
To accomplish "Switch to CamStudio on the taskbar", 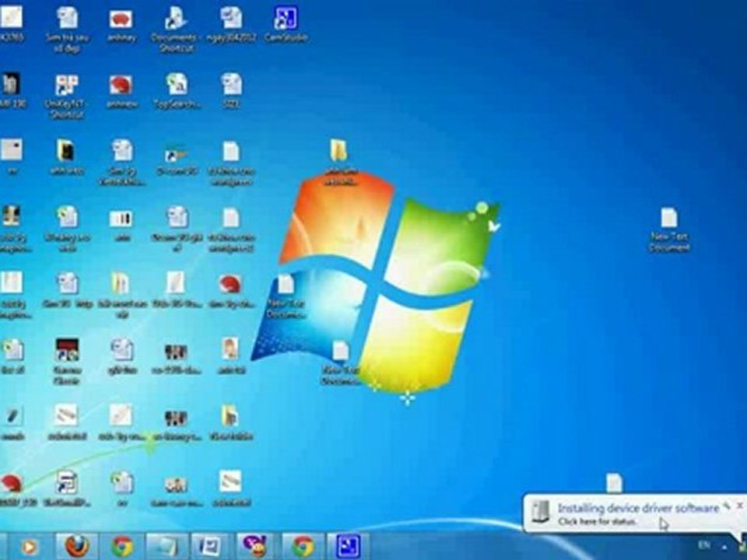I will point(349,546).
